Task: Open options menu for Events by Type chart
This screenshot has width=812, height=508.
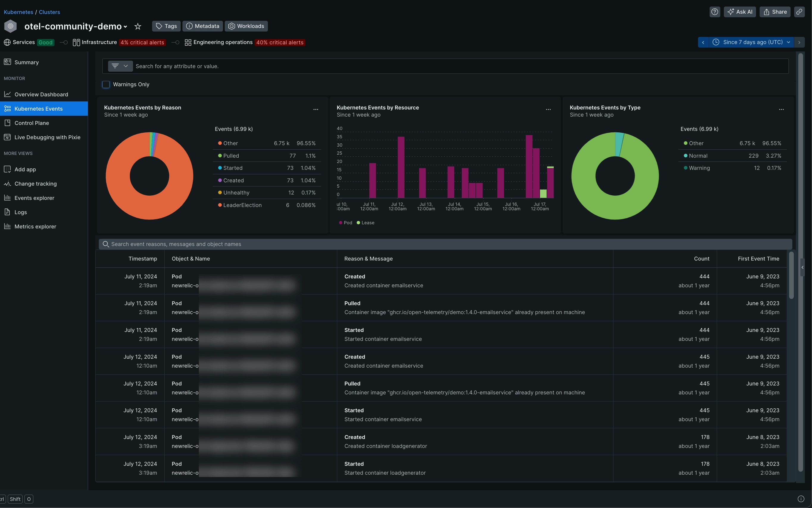Action: click(781, 109)
